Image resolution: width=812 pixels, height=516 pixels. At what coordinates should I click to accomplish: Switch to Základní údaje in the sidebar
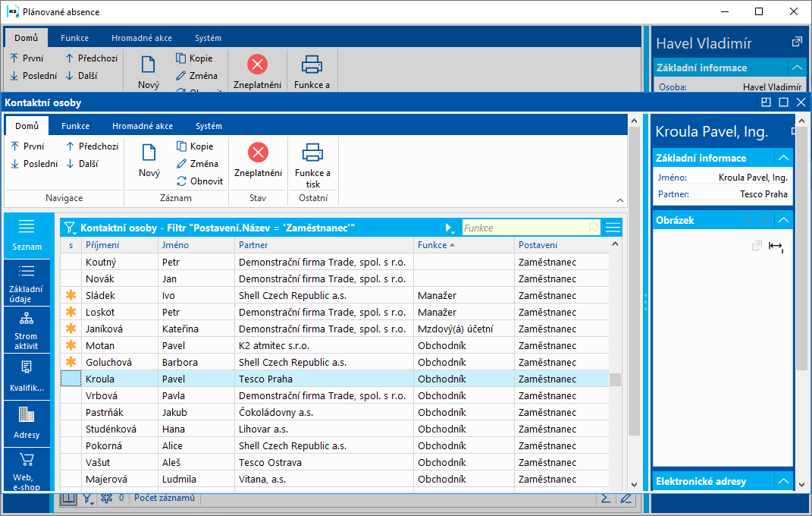coord(27,283)
